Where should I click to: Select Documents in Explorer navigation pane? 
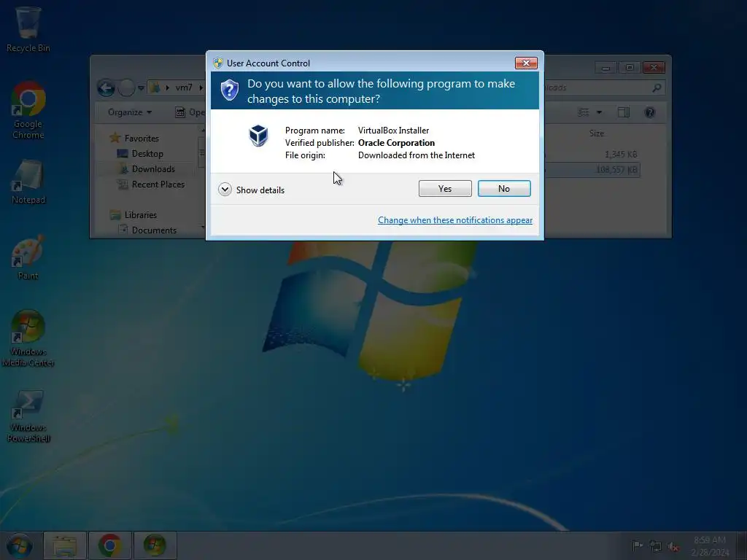(154, 230)
